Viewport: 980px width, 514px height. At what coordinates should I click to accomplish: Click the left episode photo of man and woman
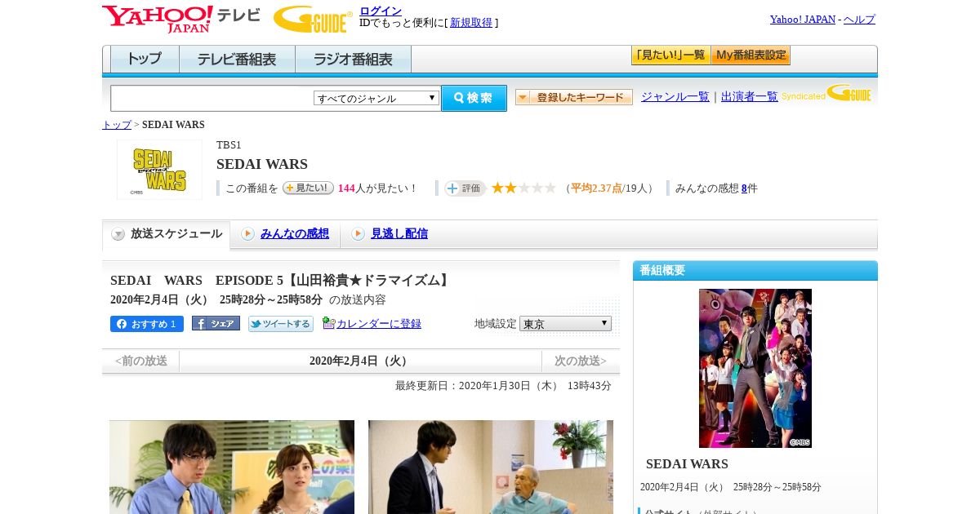232,467
